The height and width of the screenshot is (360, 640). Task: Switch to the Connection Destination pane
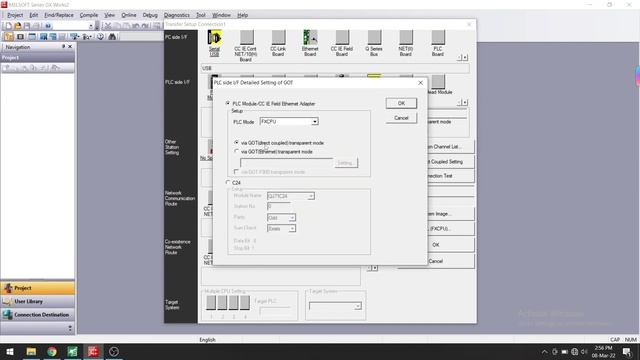click(38, 315)
